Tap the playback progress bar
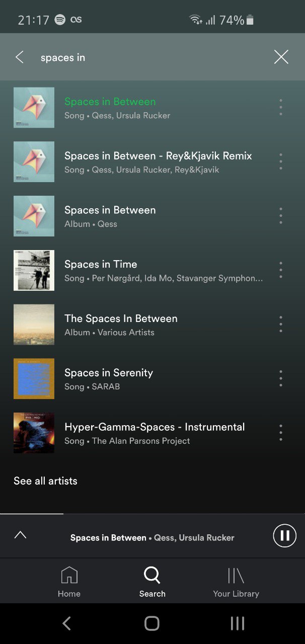Screen dimensions: 305x644 (152, 514)
